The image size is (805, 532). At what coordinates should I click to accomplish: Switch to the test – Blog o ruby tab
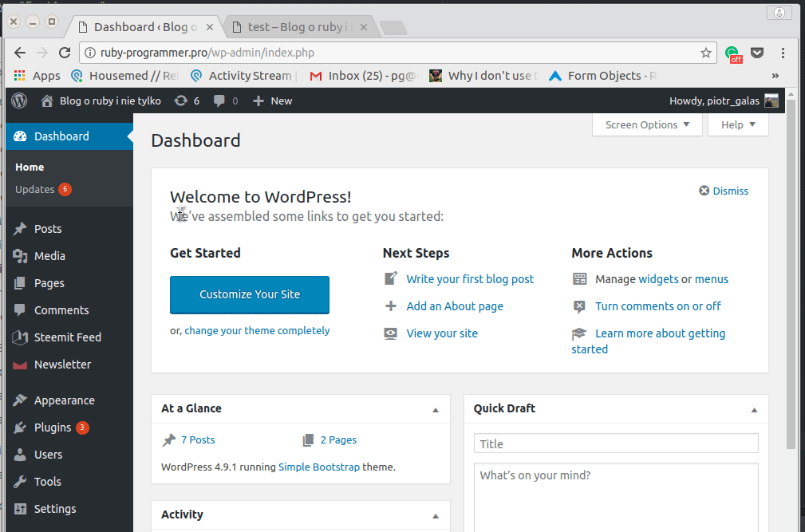pyautogui.click(x=302, y=26)
